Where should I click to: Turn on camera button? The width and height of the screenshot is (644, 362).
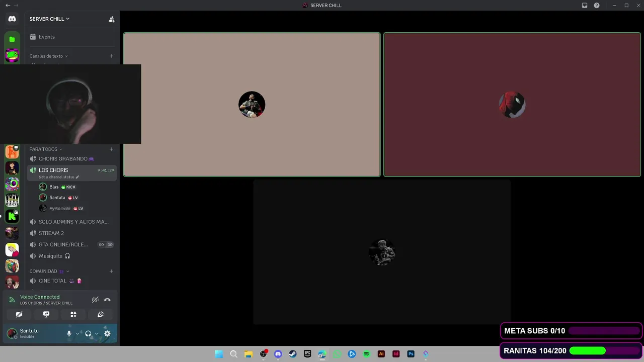(19, 314)
